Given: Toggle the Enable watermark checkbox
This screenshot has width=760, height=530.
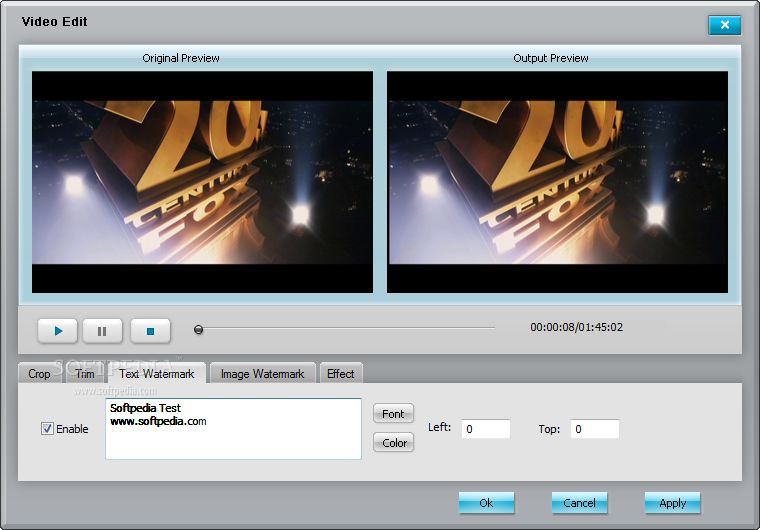Looking at the screenshot, I should [x=48, y=429].
